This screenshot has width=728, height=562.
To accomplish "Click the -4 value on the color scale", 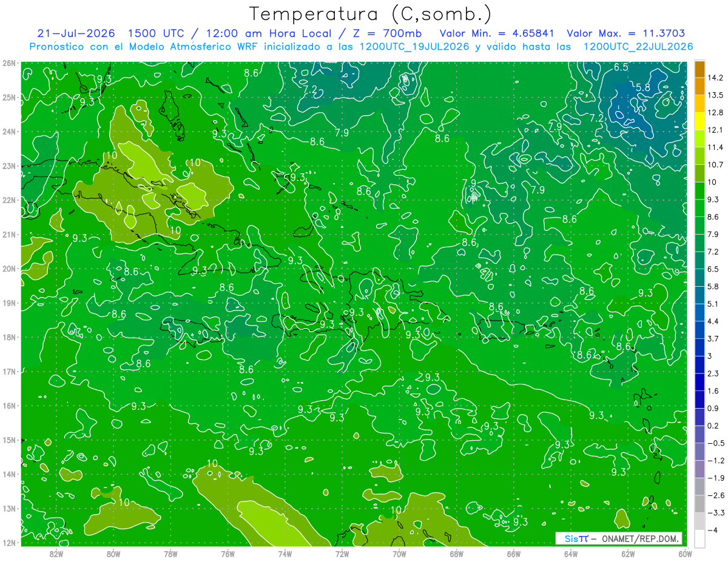I will point(713,530).
